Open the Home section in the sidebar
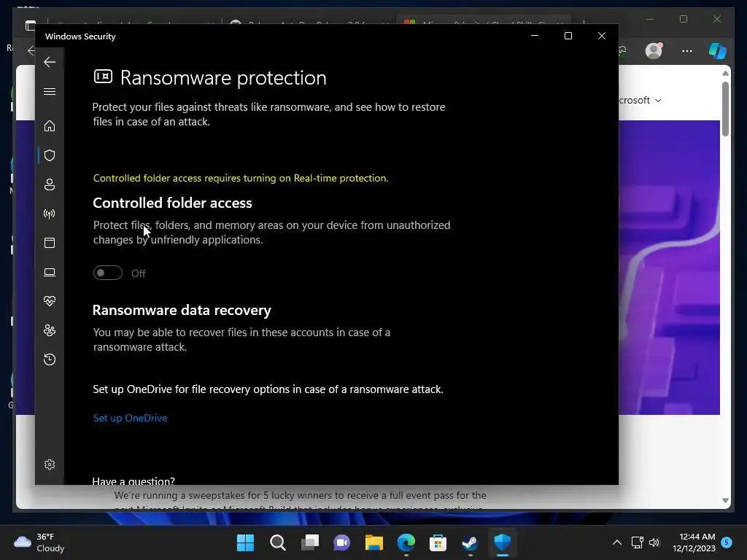The height and width of the screenshot is (560, 747). (50, 126)
